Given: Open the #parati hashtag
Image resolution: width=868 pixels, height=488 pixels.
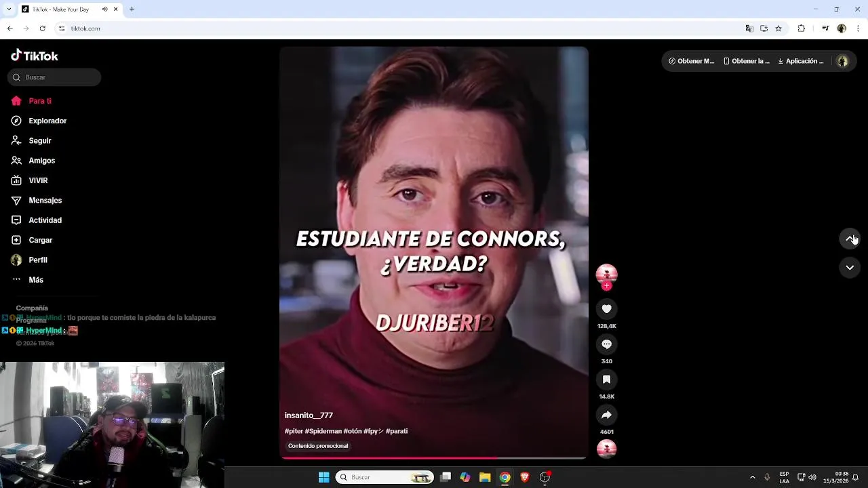Looking at the screenshot, I should pyautogui.click(x=397, y=431).
